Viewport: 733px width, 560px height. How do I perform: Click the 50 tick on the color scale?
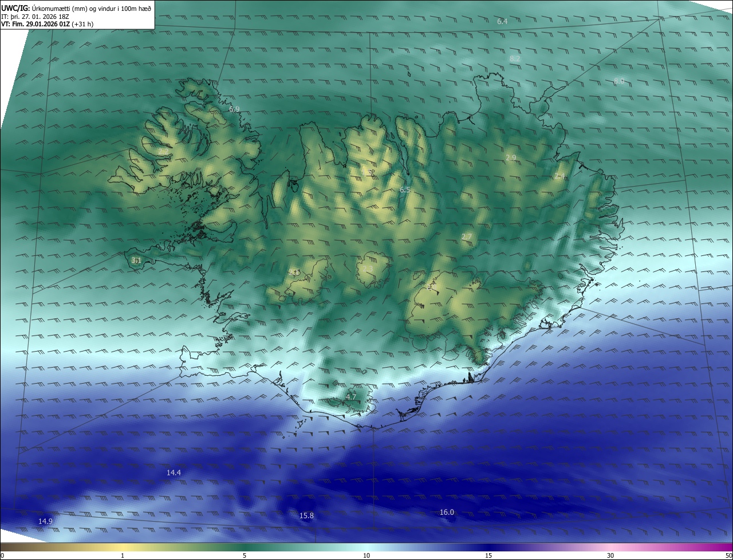[x=728, y=555]
